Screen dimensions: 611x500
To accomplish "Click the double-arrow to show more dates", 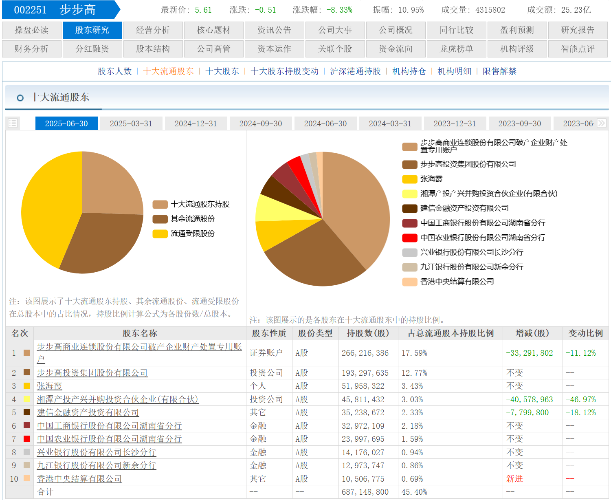I will pyautogui.click(x=602, y=123).
